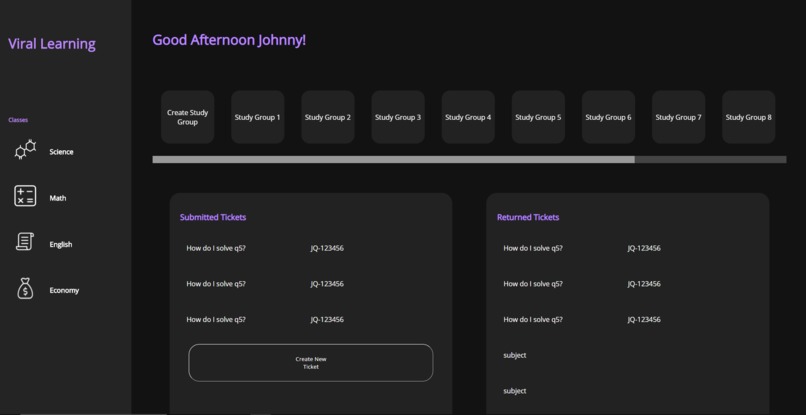Select the third returned ticket question

click(x=533, y=319)
